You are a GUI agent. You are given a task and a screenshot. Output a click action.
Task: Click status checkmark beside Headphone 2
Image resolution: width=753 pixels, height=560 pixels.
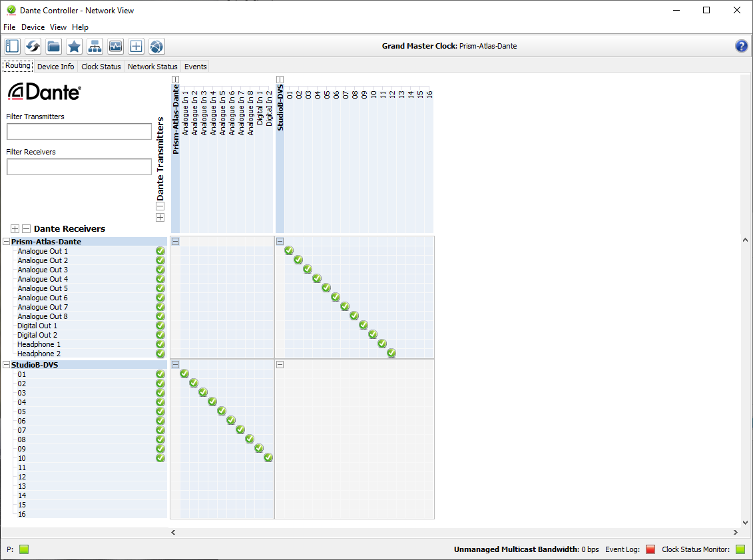coord(160,354)
